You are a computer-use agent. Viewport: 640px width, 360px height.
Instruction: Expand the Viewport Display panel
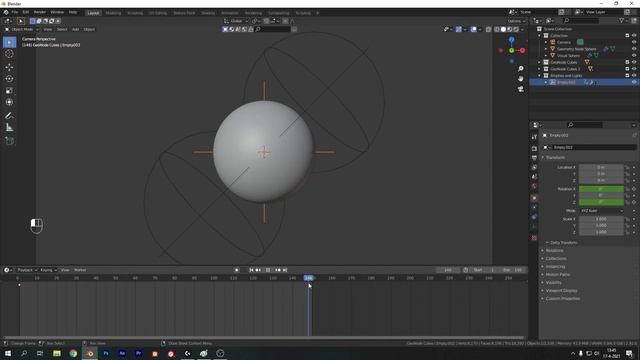pos(562,291)
